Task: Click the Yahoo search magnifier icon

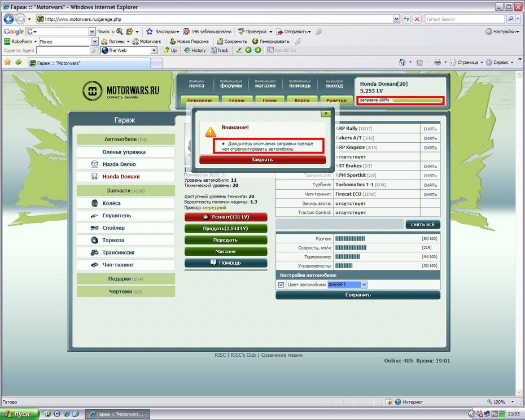Action: tap(510, 19)
